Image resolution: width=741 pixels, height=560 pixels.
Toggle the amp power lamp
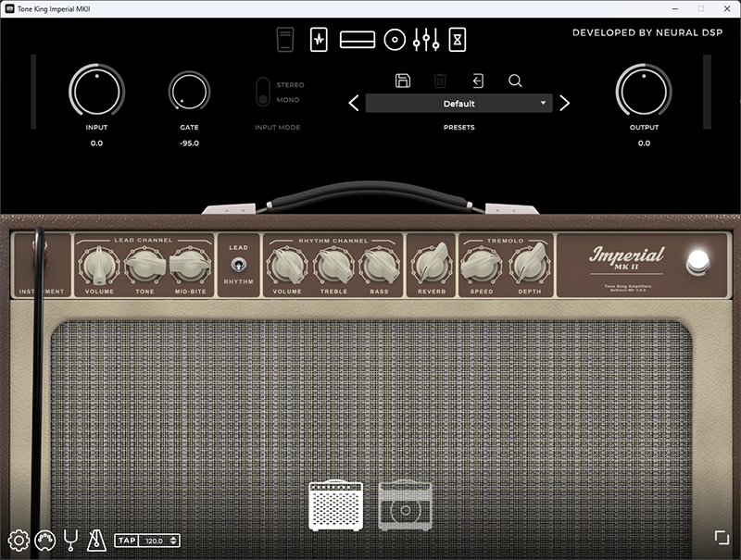(x=698, y=262)
